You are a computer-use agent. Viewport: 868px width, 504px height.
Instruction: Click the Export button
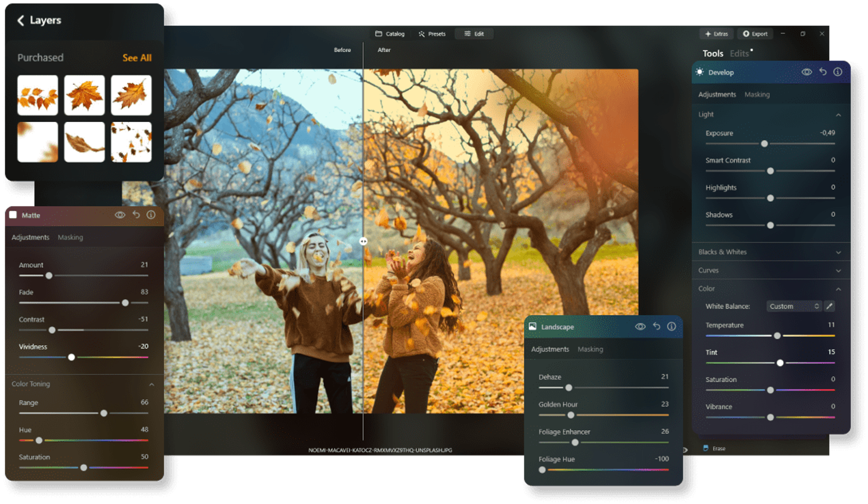(x=755, y=34)
